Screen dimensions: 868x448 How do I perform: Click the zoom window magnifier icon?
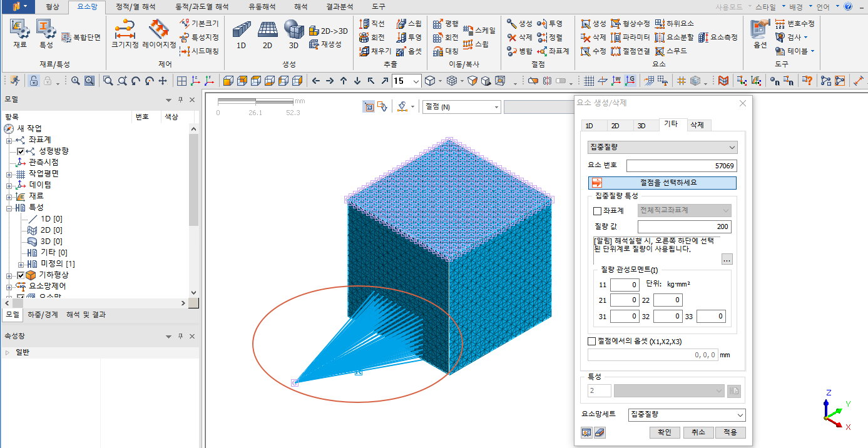(108, 81)
